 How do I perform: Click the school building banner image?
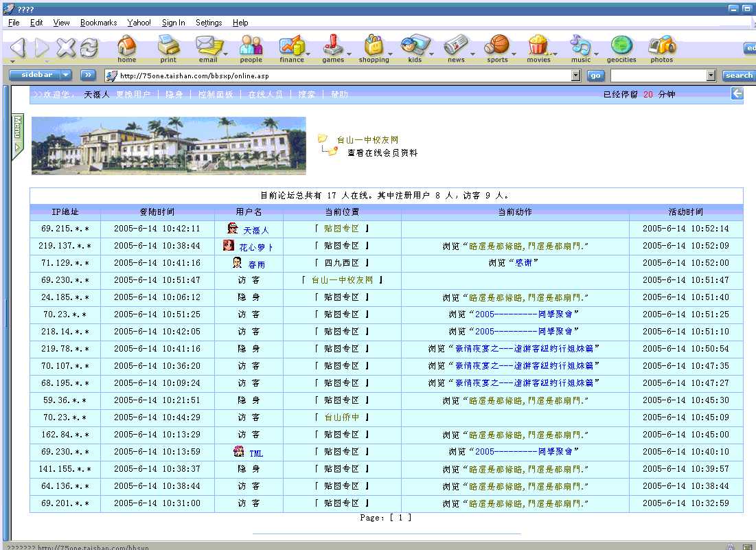168,145
